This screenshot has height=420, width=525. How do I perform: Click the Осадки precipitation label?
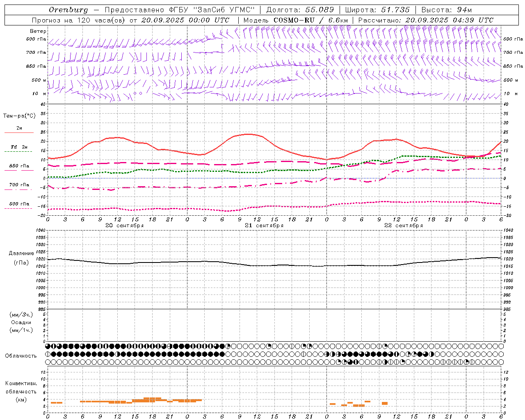[21, 322]
